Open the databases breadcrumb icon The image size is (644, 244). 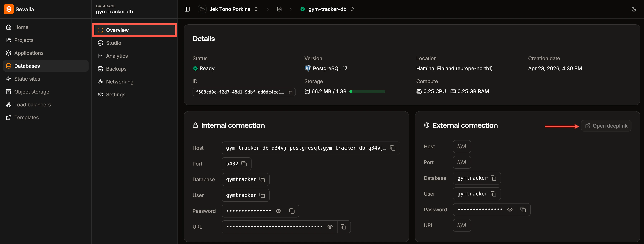pos(279,9)
